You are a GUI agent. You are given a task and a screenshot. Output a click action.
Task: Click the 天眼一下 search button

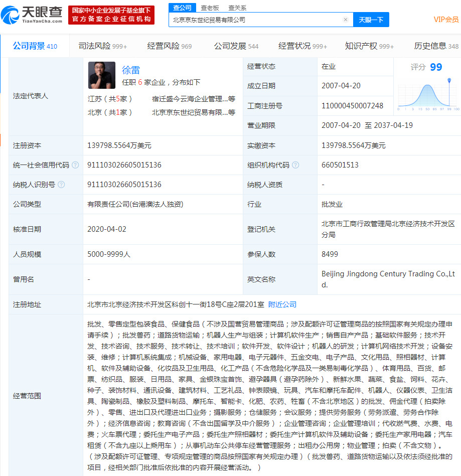pos(371,20)
